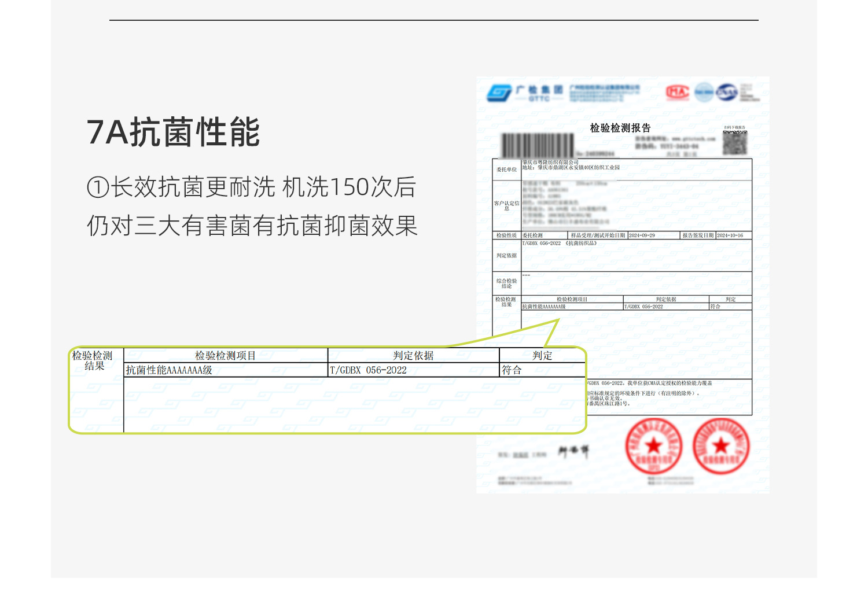Click the "报告签发日期" label
This screenshot has width=868, height=608.
pyautogui.click(x=698, y=235)
